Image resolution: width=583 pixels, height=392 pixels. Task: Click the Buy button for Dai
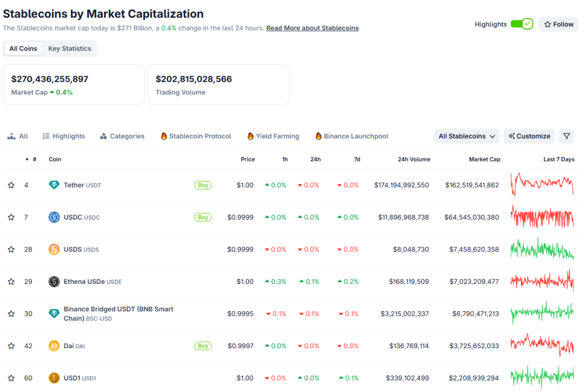[x=203, y=346]
